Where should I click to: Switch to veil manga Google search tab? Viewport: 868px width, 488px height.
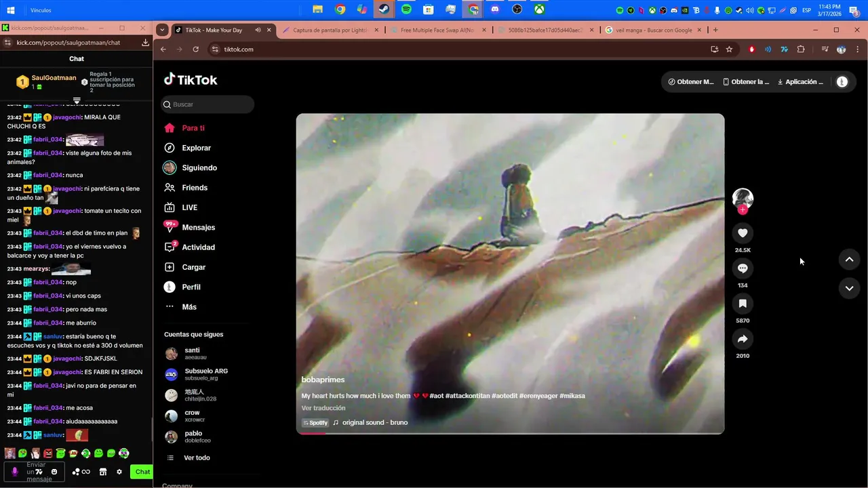653,30
